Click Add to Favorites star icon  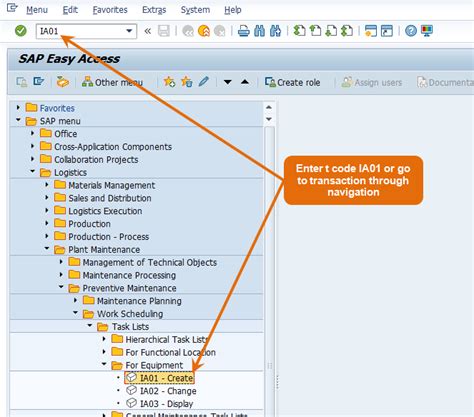[x=169, y=82]
